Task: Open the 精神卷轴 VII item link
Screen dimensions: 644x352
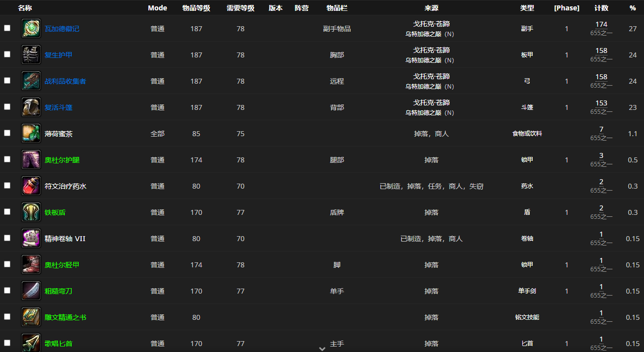Action: pos(65,239)
